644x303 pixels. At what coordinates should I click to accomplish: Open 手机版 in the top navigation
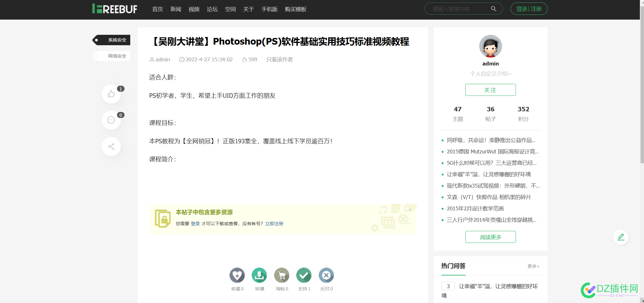tap(269, 9)
